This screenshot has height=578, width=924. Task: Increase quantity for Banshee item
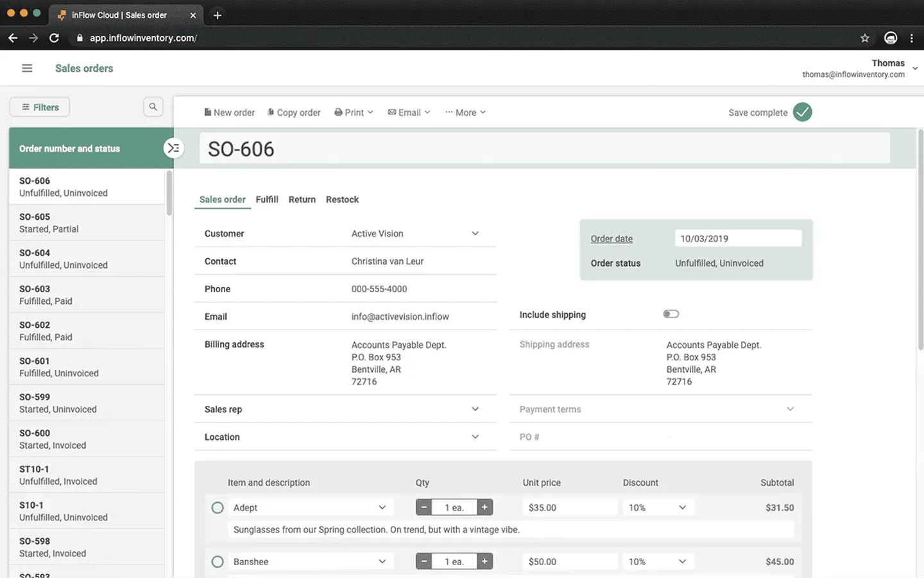point(484,561)
